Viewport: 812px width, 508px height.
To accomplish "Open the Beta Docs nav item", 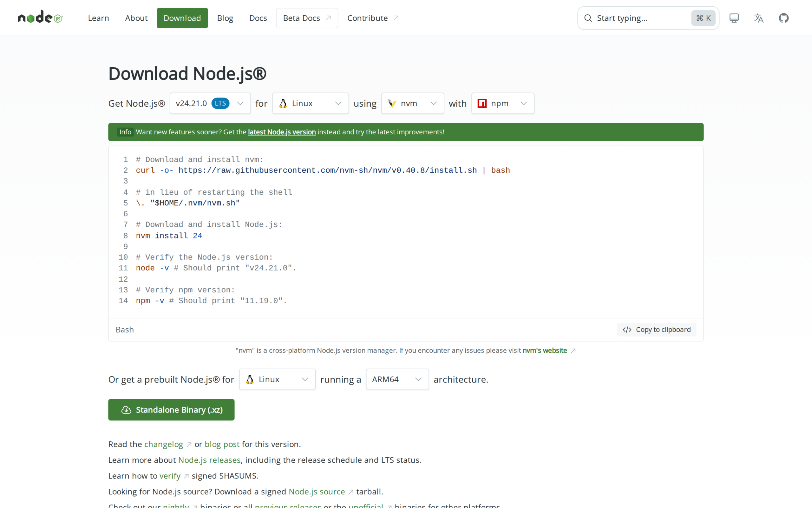I will coord(307,18).
